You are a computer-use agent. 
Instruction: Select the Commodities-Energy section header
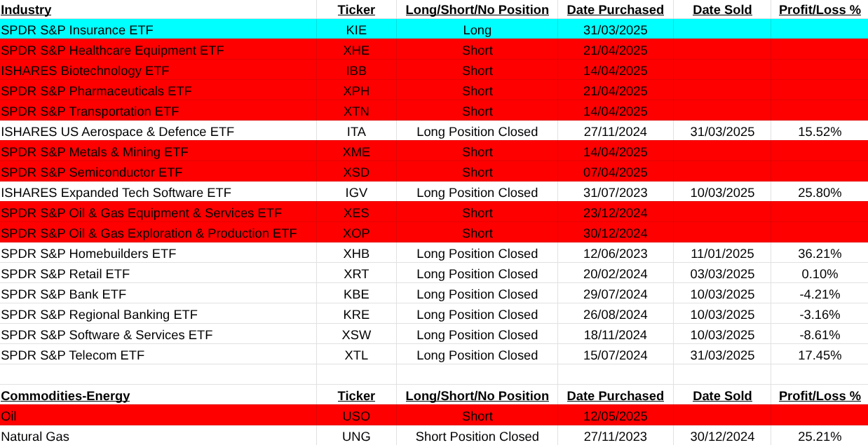tap(65, 396)
